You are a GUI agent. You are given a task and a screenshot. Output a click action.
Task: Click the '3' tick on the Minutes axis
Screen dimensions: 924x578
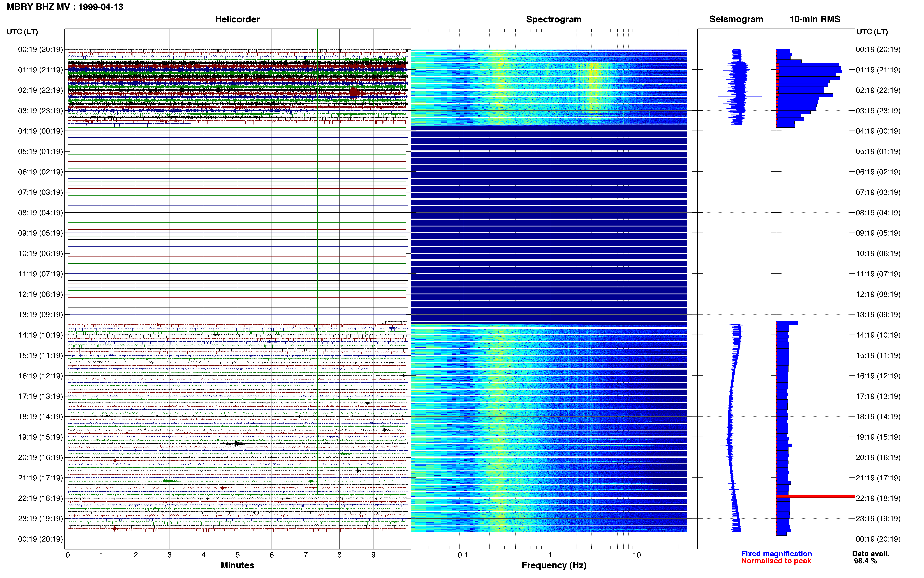coord(170,555)
